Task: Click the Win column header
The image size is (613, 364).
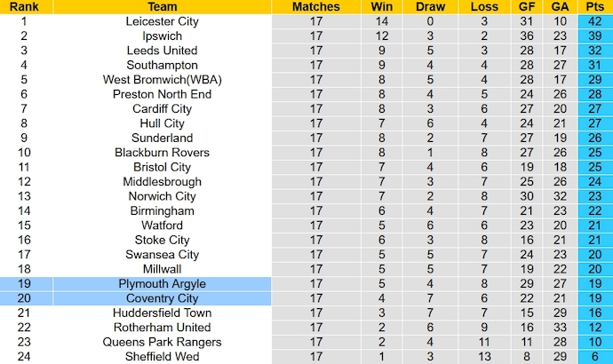Action: pyautogui.click(x=382, y=7)
